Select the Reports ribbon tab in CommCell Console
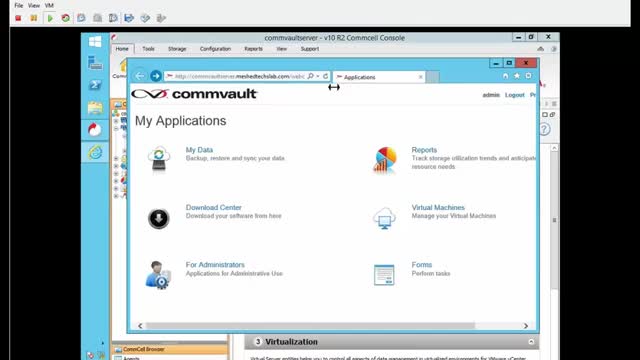The height and width of the screenshot is (360, 640). (x=253, y=49)
